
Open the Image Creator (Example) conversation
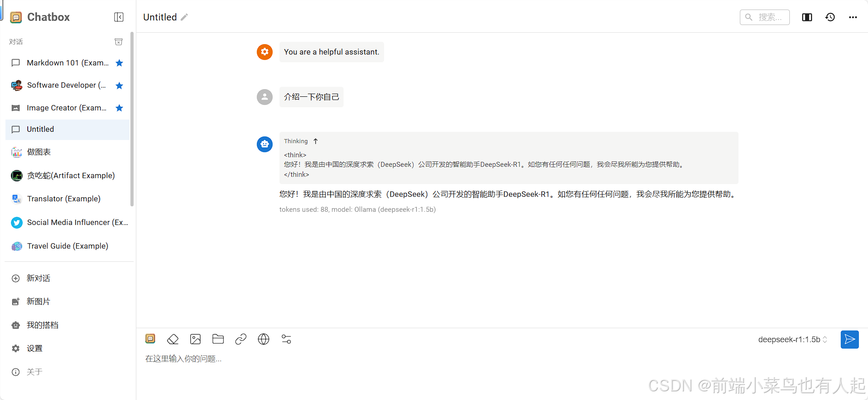point(68,108)
